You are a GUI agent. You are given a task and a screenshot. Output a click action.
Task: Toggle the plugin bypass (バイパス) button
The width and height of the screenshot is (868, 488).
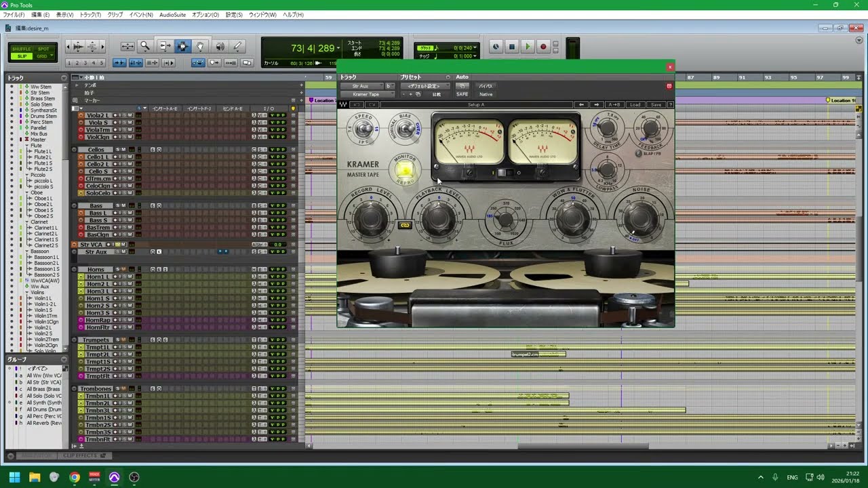coord(486,86)
